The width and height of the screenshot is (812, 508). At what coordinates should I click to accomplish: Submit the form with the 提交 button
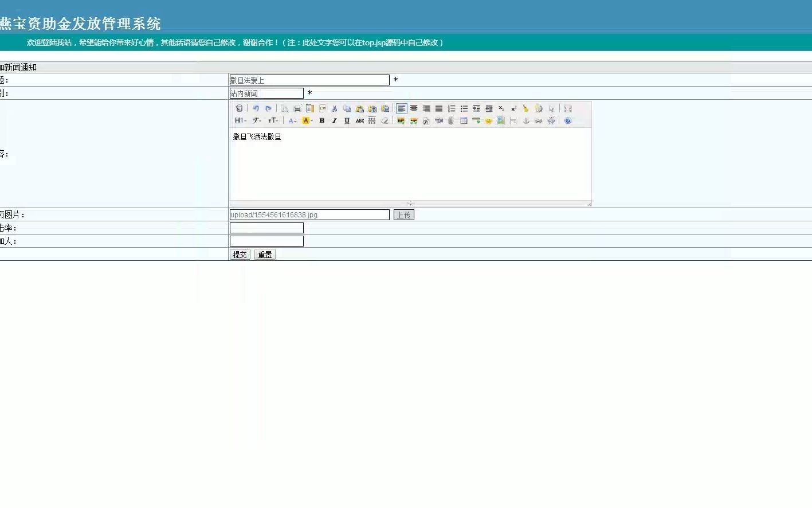click(x=240, y=255)
